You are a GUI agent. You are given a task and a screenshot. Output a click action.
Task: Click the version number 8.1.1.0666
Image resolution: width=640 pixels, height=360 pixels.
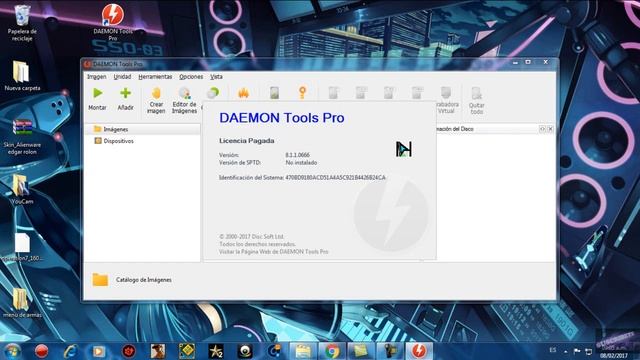click(298, 155)
